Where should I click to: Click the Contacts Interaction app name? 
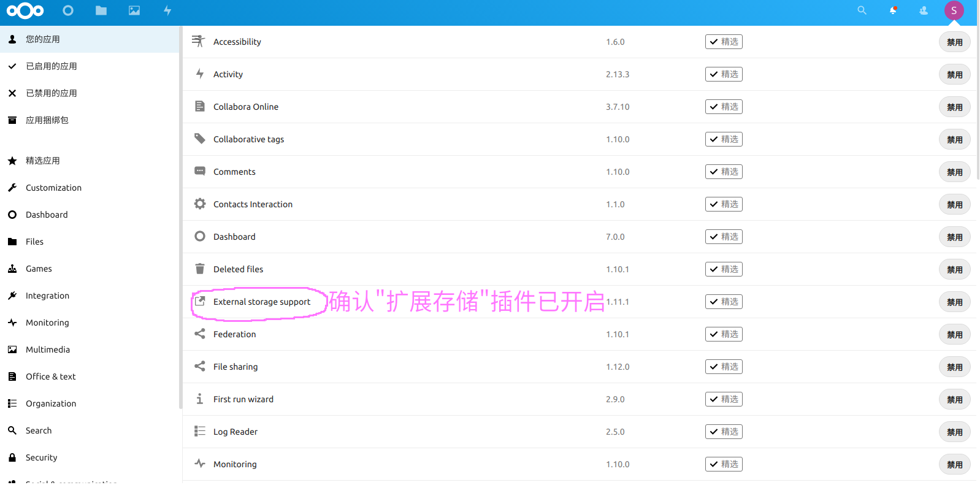click(x=253, y=204)
